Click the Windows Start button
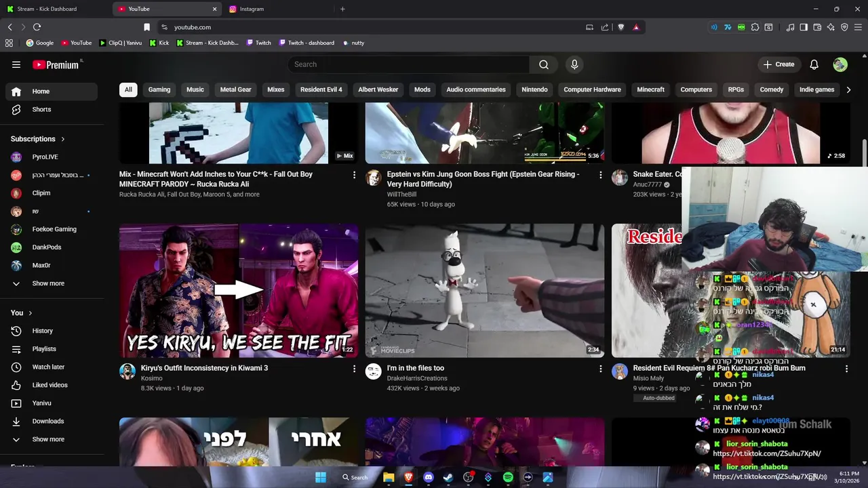This screenshot has width=868, height=488. [x=320, y=477]
